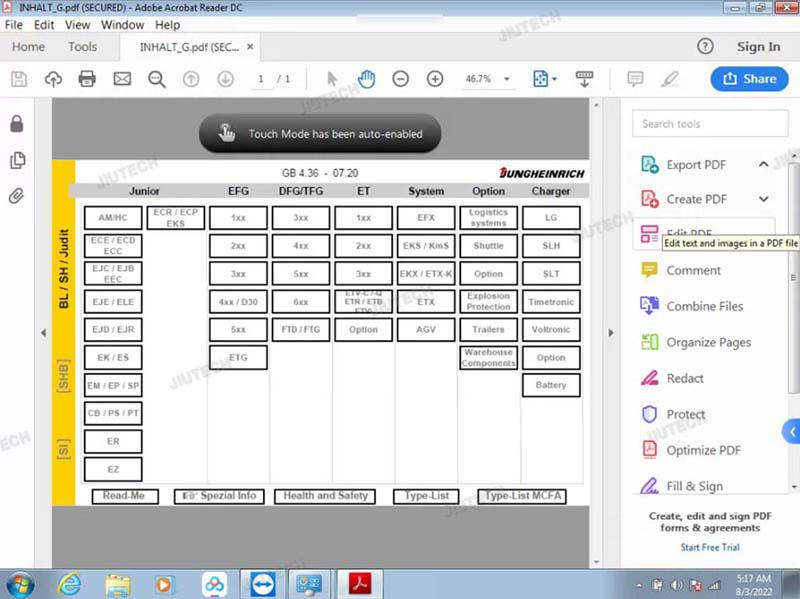Open the Health and Safety box

[x=325, y=496]
